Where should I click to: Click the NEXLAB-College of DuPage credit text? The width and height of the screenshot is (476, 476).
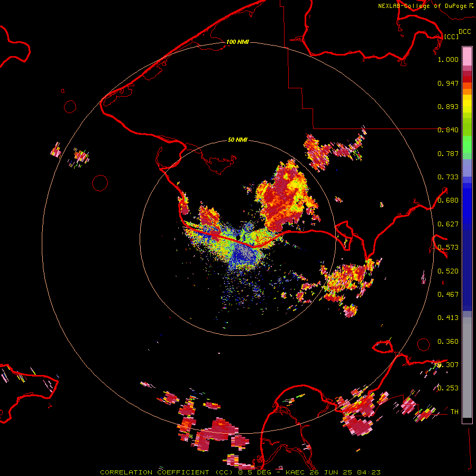pos(422,6)
